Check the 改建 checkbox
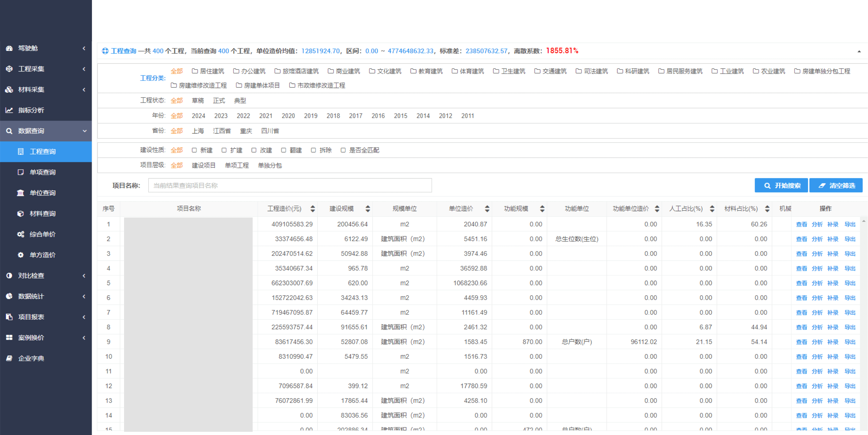 254,150
